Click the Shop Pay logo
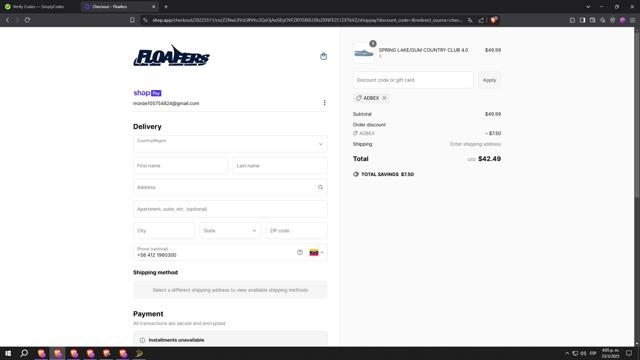 click(x=147, y=93)
